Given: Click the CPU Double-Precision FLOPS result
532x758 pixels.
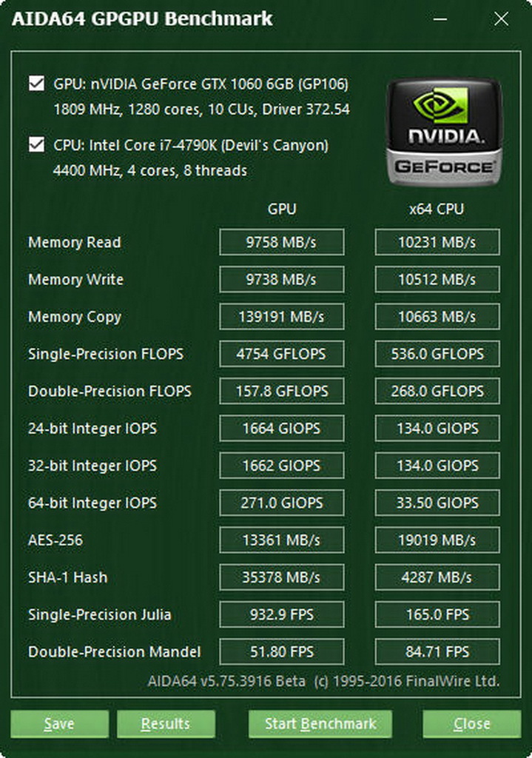Looking at the screenshot, I should click(x=437, y=391).
